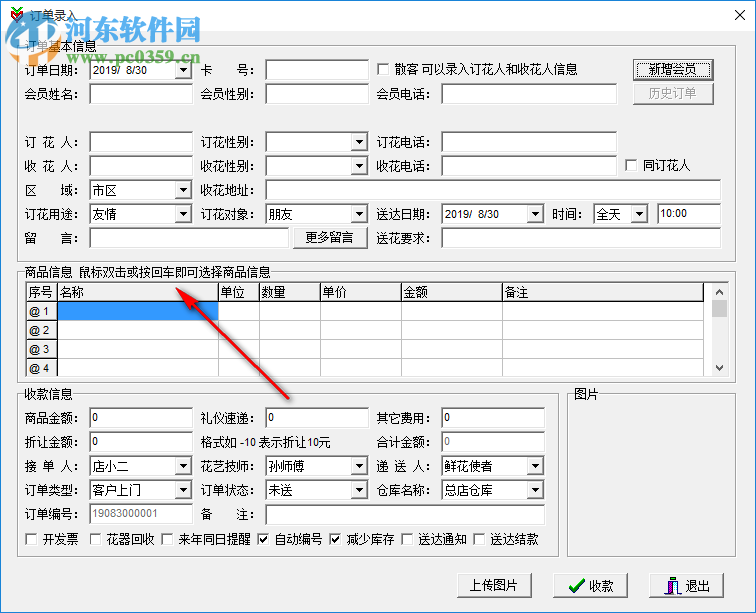The image size is (756, 613).
Task: Click the 数量 column header
Action: coord(290,292)
